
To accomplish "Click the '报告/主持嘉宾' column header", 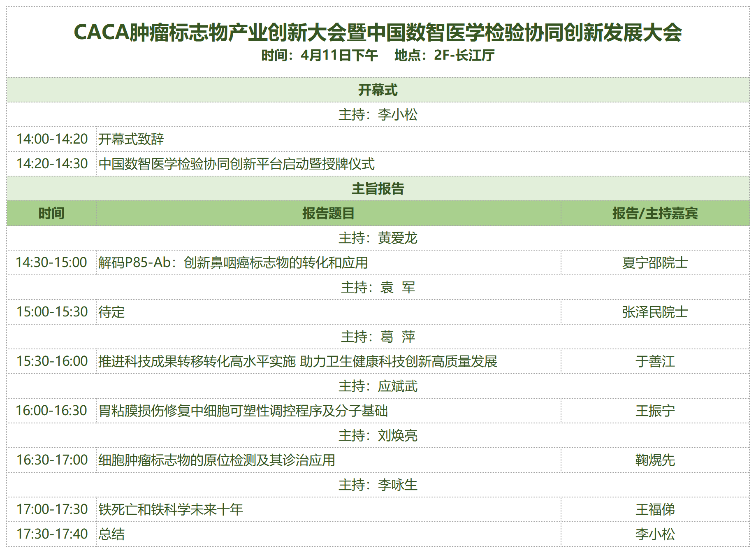I will click(x=655, y=213).
